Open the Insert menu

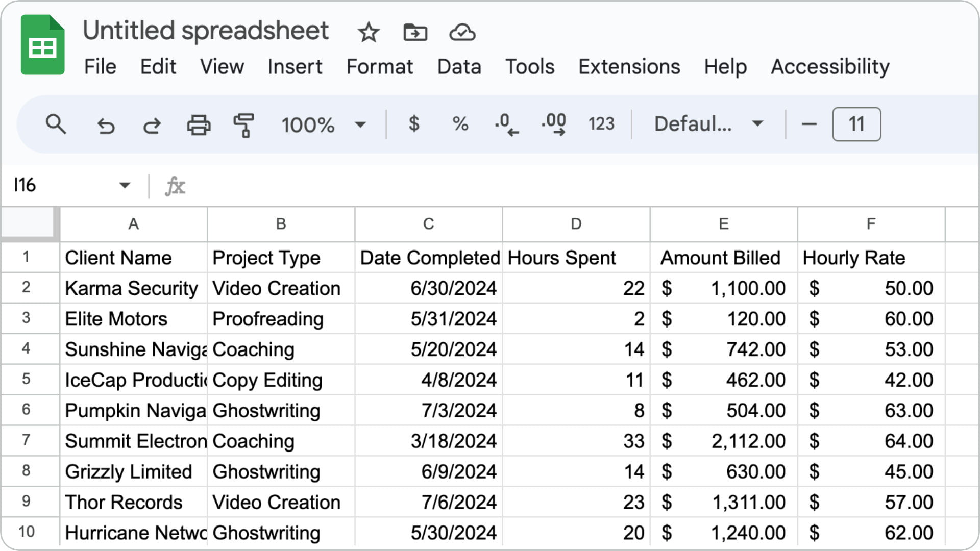[295, 66]
